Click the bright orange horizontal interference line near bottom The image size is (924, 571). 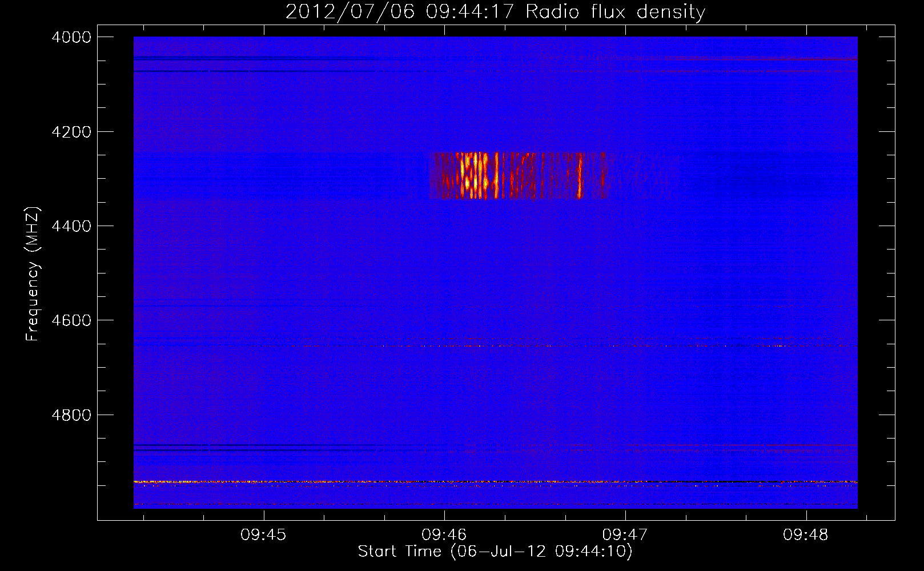click(x=495, y=482)
